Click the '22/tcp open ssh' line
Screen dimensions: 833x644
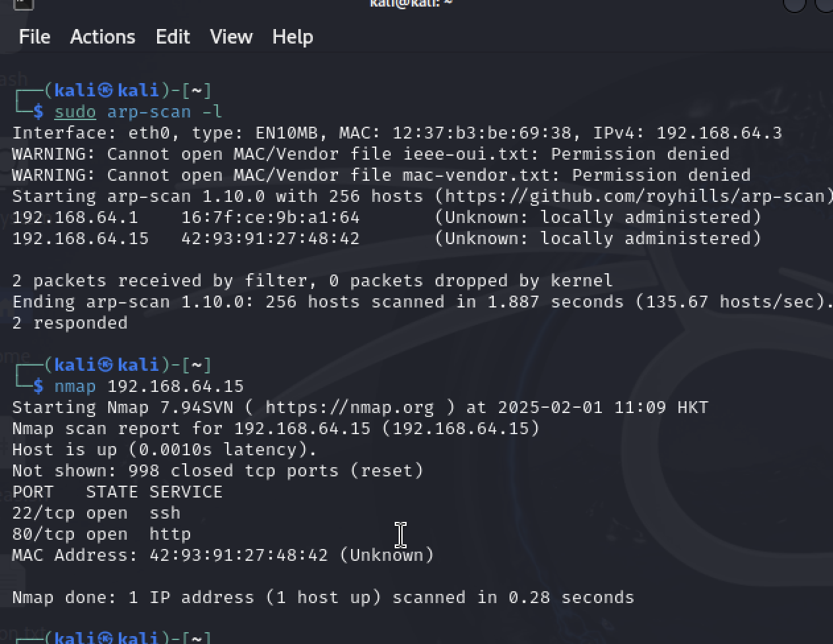pyautogui.click(x=96, y=513)
